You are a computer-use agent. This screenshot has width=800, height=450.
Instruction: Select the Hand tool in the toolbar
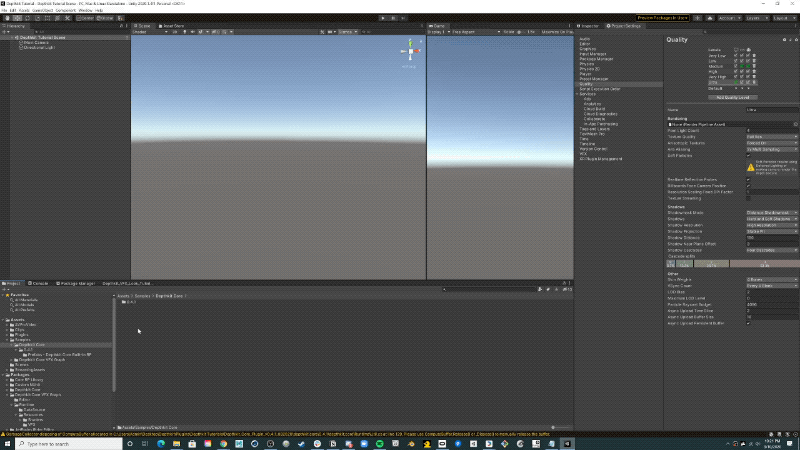6,17
